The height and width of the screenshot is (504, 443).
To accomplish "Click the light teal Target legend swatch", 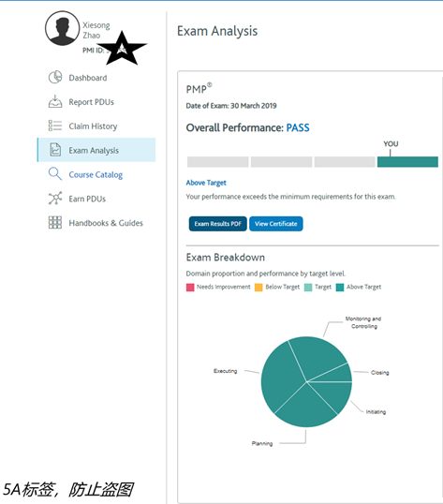I will pos(308,287).
